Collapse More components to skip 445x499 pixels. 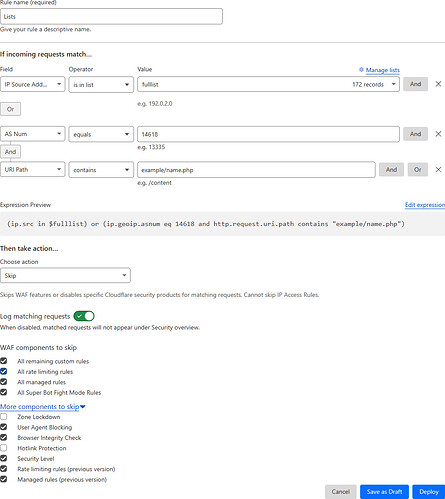tap(43, 407)
